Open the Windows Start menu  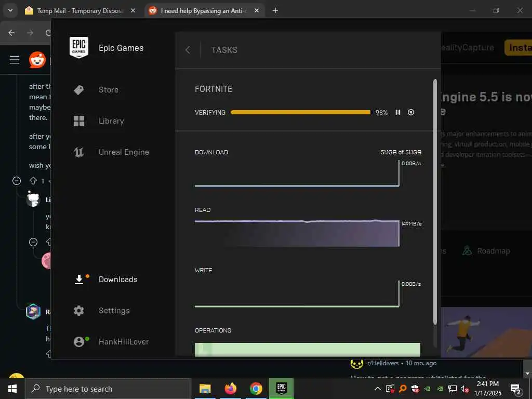coord(12,389)
